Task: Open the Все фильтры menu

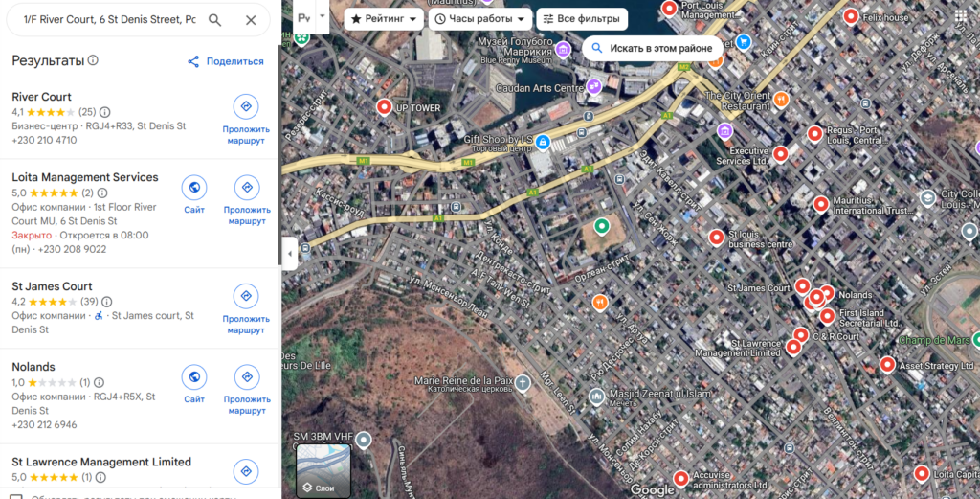Action: (582, 19)
